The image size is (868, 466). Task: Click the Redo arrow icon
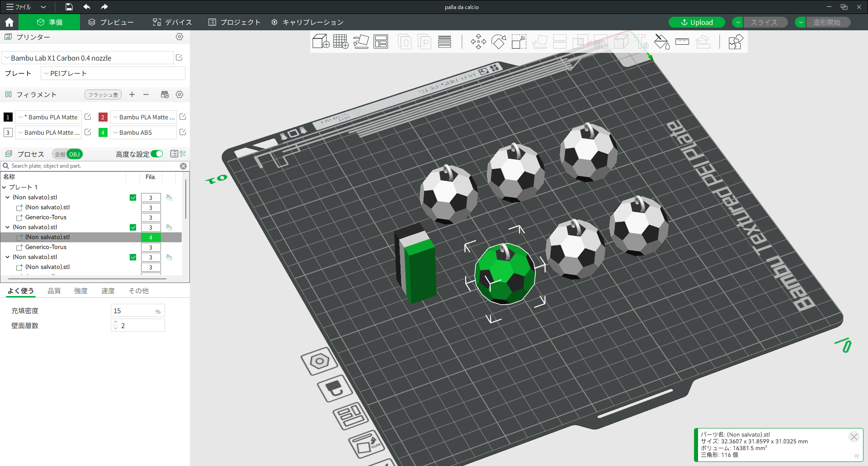tap(104, 7)
